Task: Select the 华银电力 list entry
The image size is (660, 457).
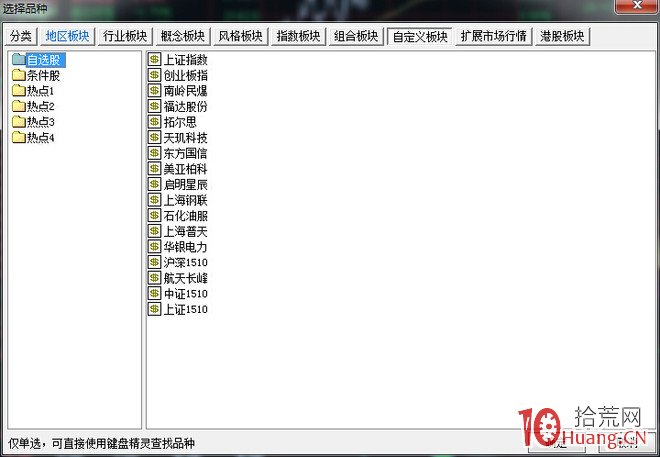Action: click(x=185, y=247)
